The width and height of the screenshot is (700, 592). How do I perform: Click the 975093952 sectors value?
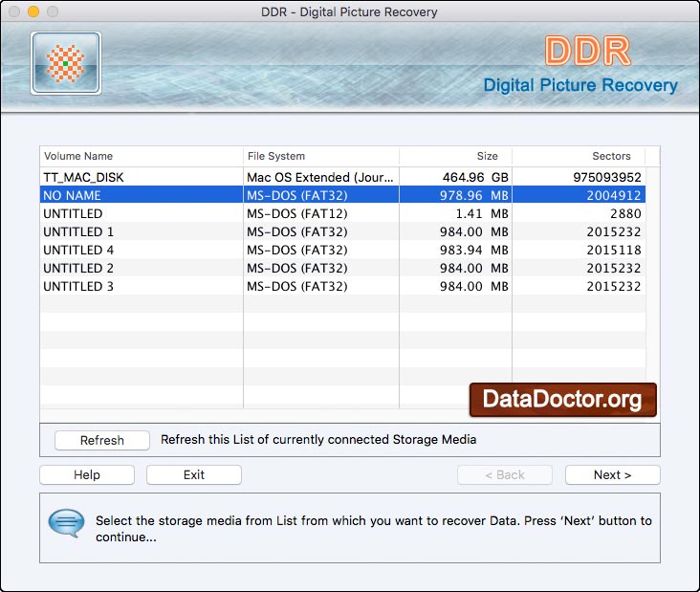[x=607, y=177]
